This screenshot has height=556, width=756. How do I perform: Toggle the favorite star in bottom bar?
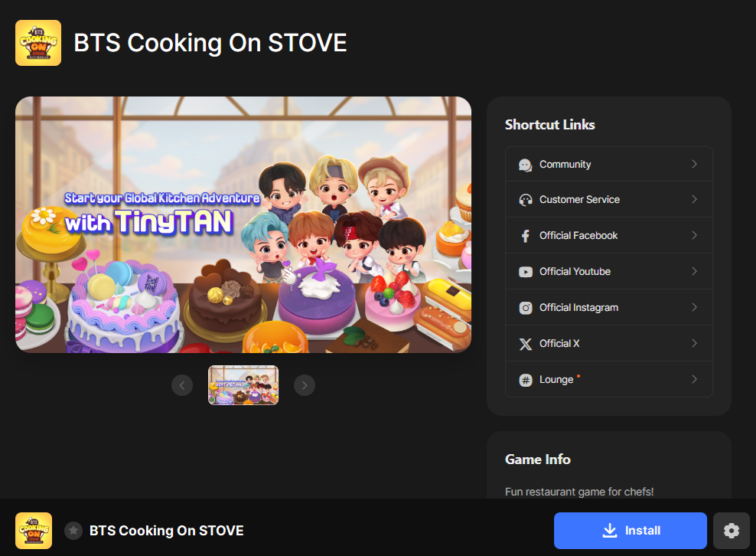73,531
